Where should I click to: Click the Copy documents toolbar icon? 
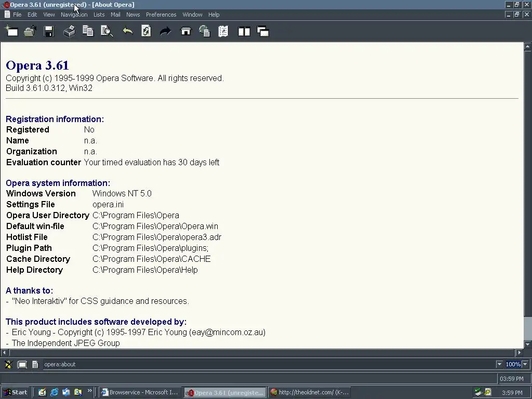pos(88,31)
